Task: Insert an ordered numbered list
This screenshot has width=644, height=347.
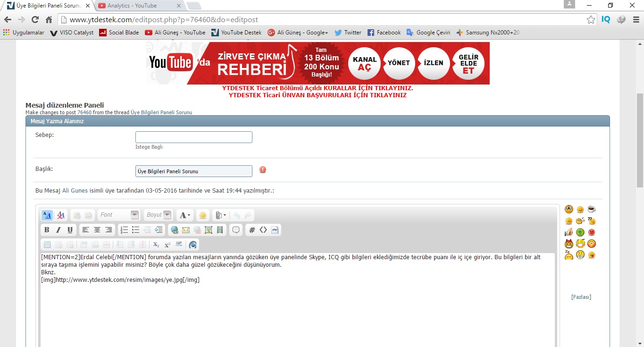Action: [124, 230]
